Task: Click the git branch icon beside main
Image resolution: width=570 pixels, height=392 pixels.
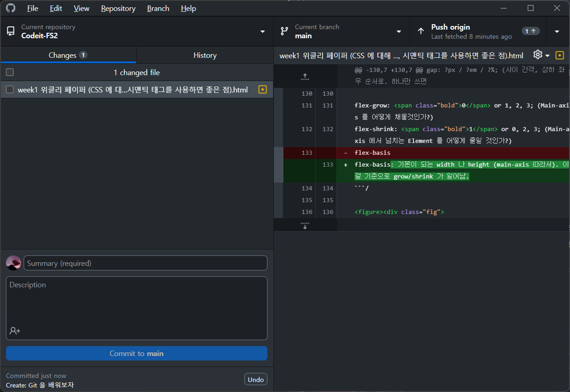Action: [284, 31]
